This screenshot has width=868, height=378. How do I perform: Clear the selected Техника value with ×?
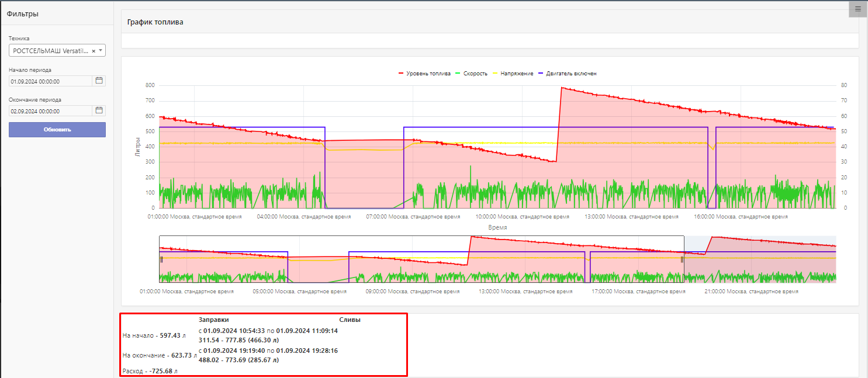click(94, 51)
